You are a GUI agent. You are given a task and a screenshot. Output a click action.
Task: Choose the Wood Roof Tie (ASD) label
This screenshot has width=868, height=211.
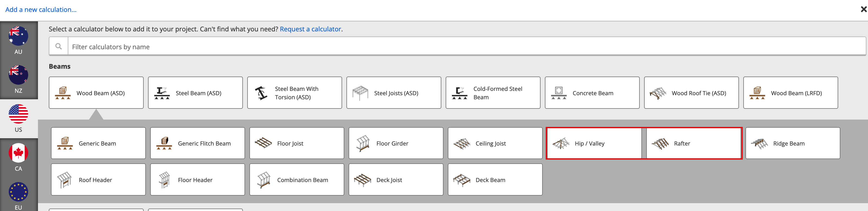coord(699,93)
